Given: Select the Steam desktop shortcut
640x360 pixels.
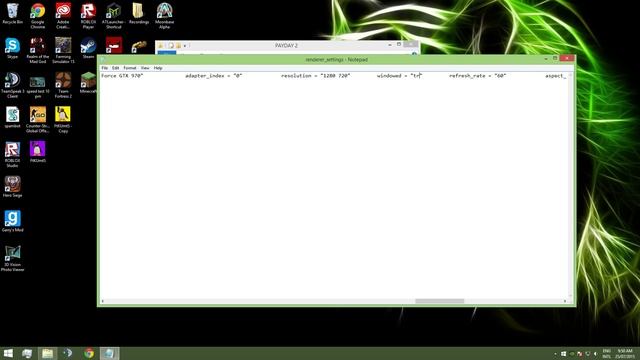Looking at the screenshot, I should 88,48.
